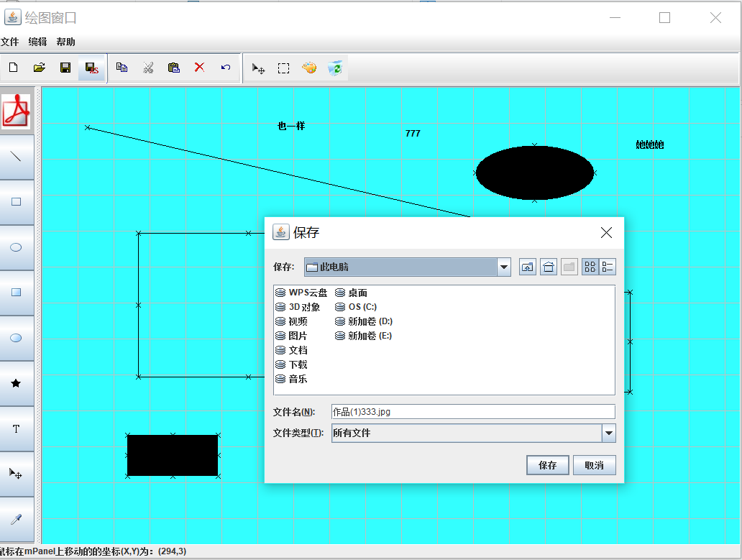Select the move pointer tool in top toolbar
This screenshot has width=742, height=560.
258,68
